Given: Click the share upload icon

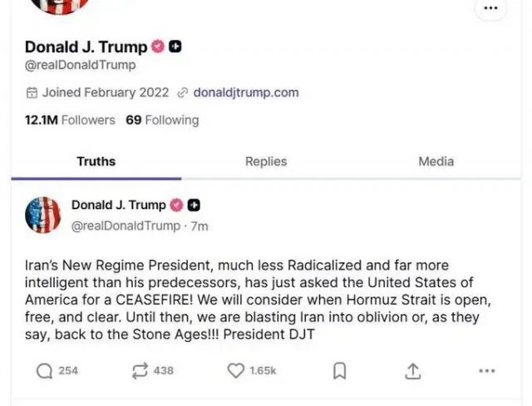Looking at the screenshot, I should (x=413, y=371).
